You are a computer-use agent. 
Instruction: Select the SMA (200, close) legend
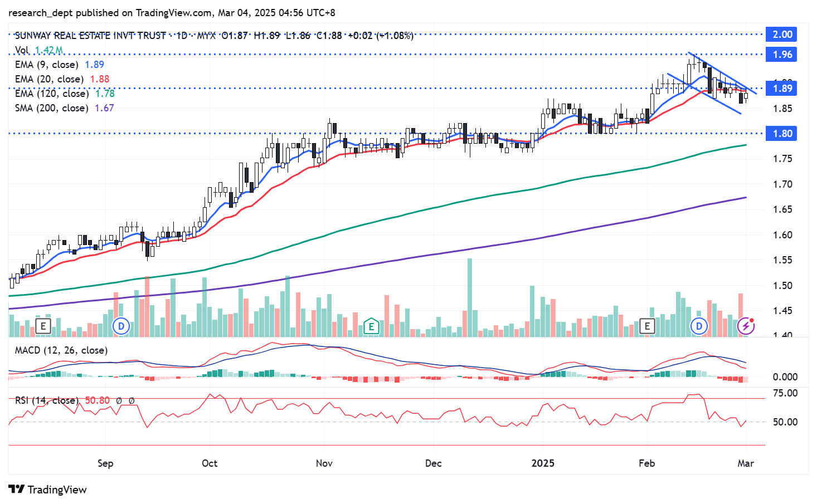click(x=65, y=108)
